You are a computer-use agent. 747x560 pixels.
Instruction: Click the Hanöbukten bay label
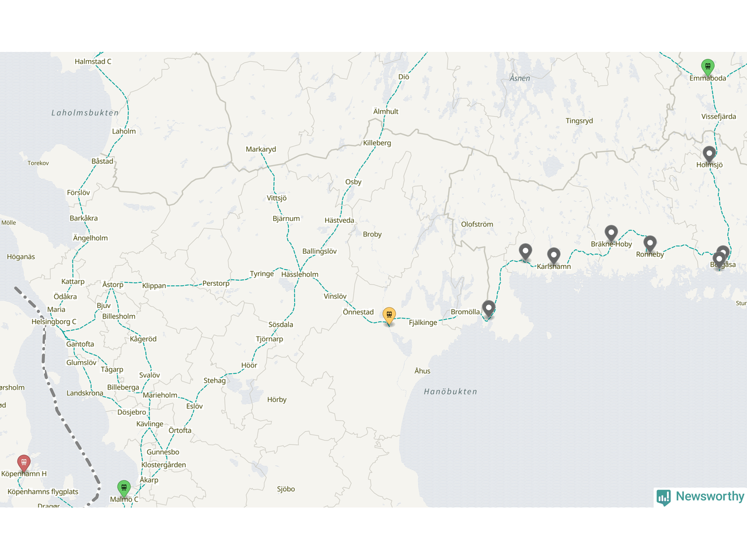point(451,391)
